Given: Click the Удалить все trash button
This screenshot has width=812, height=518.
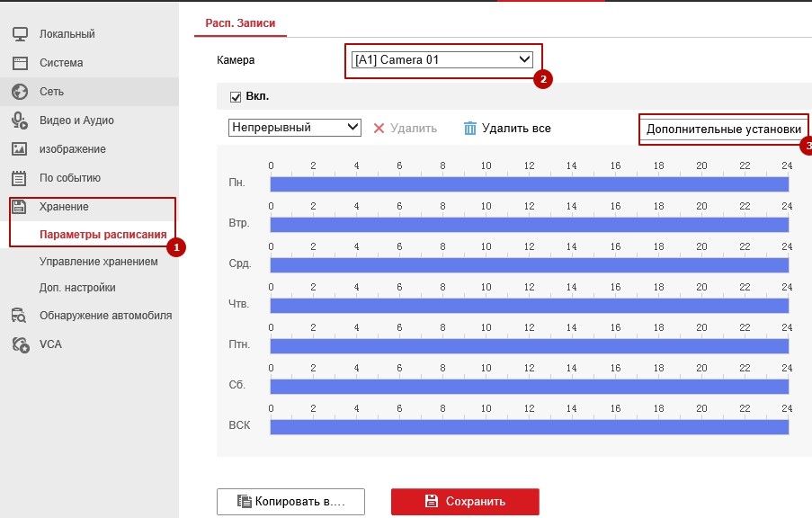Looking at the screenshot, I should [x=507, y=129].
